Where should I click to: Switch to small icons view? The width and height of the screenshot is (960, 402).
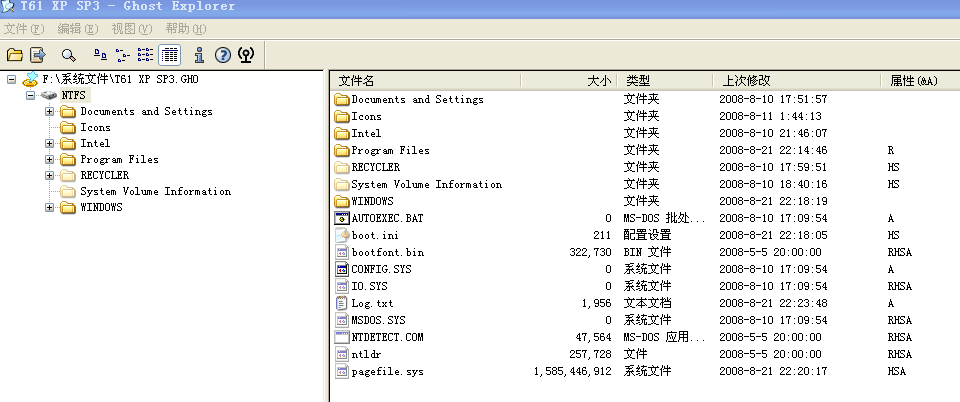123,55
